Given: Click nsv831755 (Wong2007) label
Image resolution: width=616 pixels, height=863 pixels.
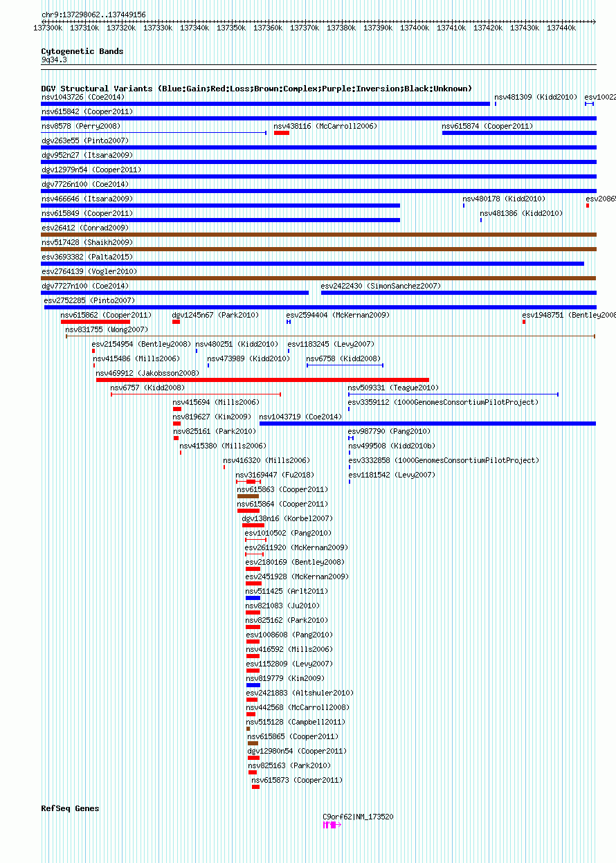Looking at the screenshot, I should (107, 329).
